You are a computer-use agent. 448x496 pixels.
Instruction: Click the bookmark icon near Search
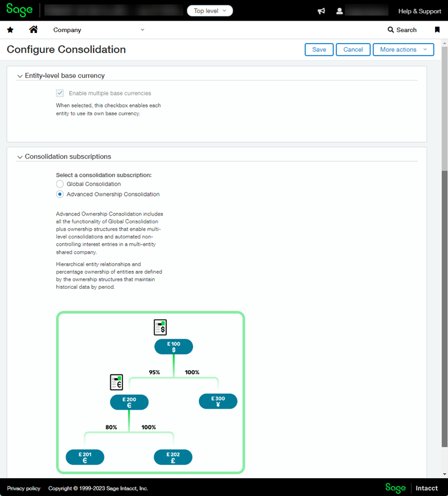point(437,30)
